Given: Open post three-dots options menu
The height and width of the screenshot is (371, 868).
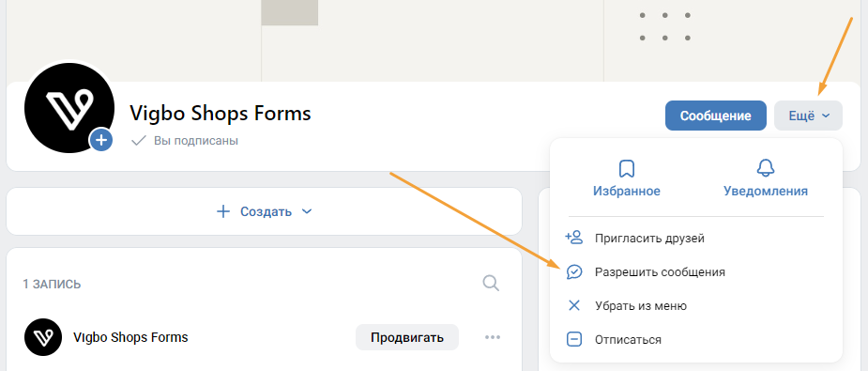Looking at the screenshot, I should 493,337.
